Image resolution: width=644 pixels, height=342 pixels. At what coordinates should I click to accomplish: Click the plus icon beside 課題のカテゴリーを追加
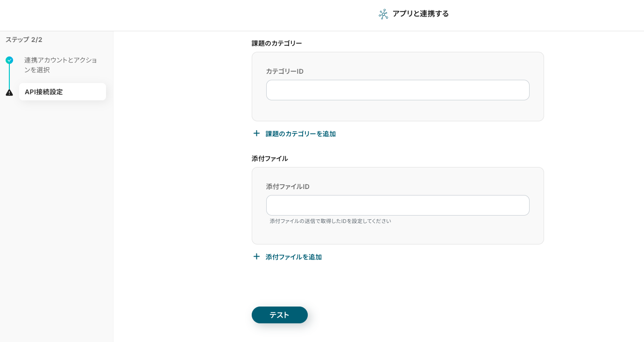click(x=256, y=133)
